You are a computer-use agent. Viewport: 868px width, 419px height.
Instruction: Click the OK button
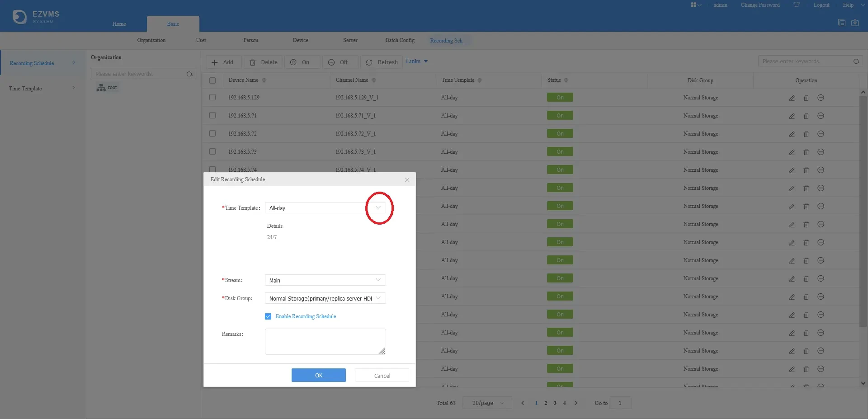(x=319, y=376)
